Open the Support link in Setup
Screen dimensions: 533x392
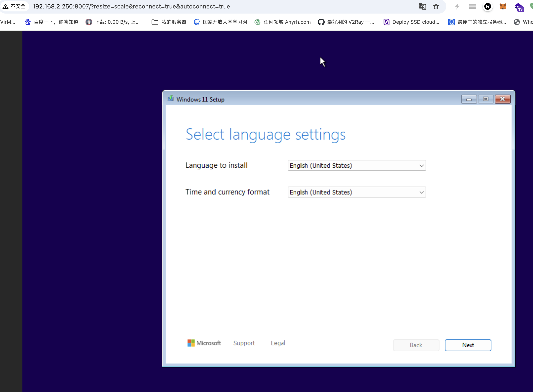tap(244, 343)
